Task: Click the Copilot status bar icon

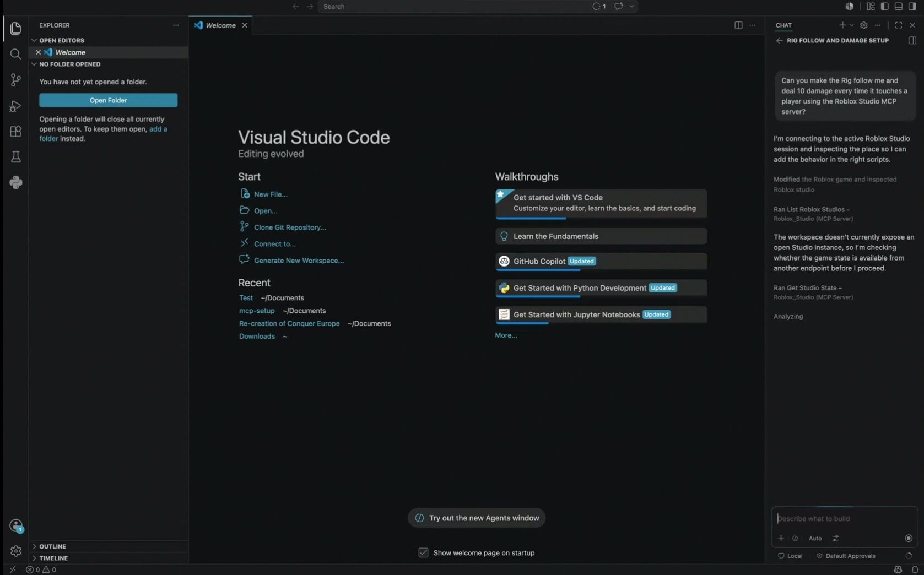Action: point(898,569)
